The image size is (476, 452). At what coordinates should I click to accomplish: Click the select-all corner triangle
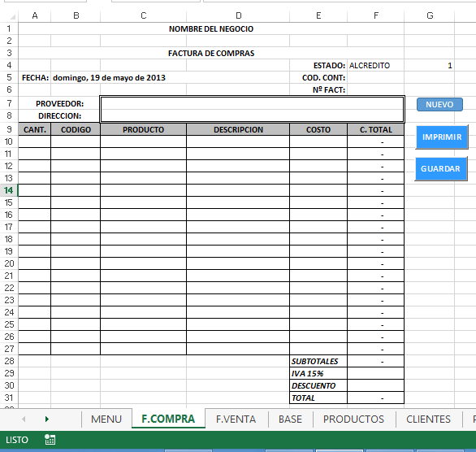[13, 16]
